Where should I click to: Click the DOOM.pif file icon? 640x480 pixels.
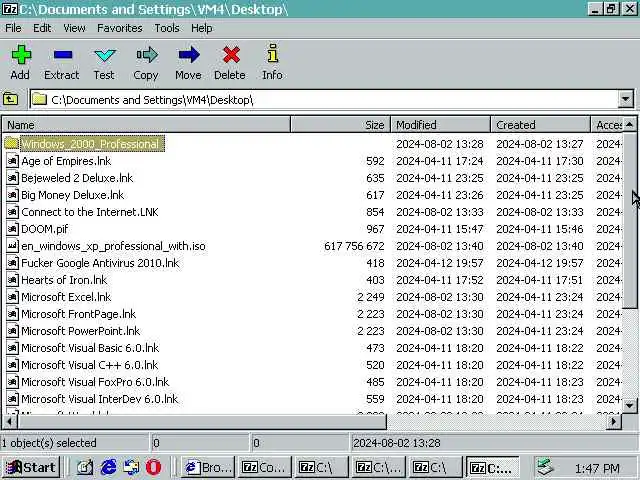tap(12, 229)
